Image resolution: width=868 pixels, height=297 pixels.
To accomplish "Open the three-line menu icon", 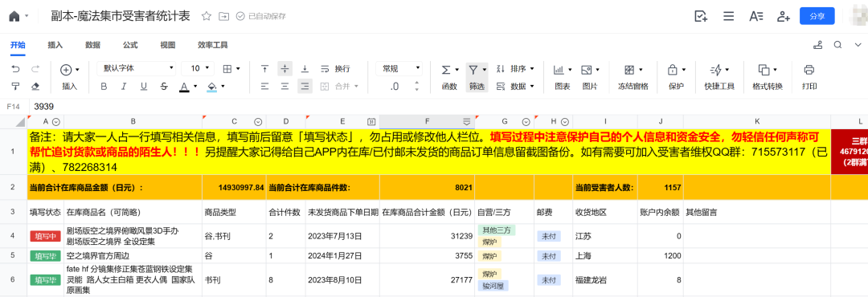I will (728, 16).
